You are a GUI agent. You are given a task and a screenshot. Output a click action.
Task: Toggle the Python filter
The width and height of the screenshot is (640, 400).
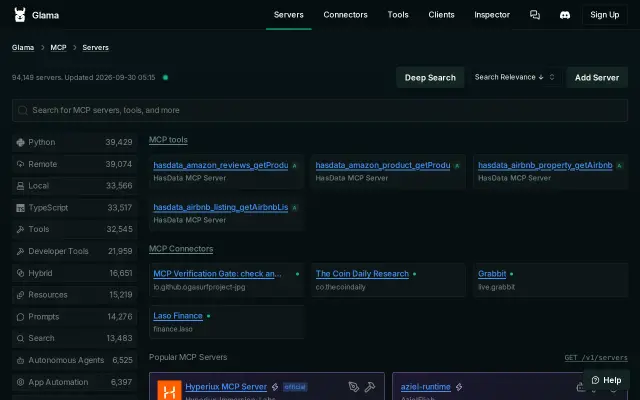tap(74, 142)
